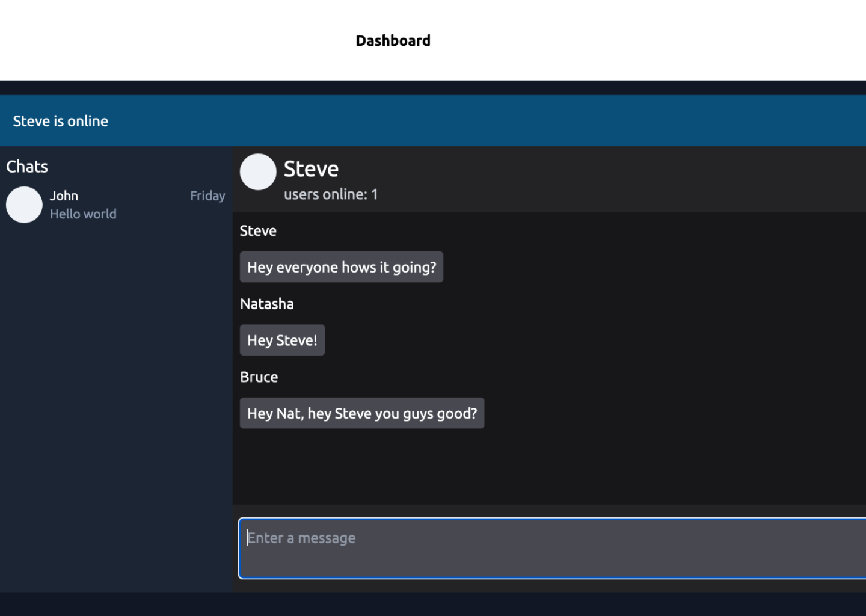Click the 'users online: 1' indicator
This screenshot has height=616, width=866.
coord(331,194)
